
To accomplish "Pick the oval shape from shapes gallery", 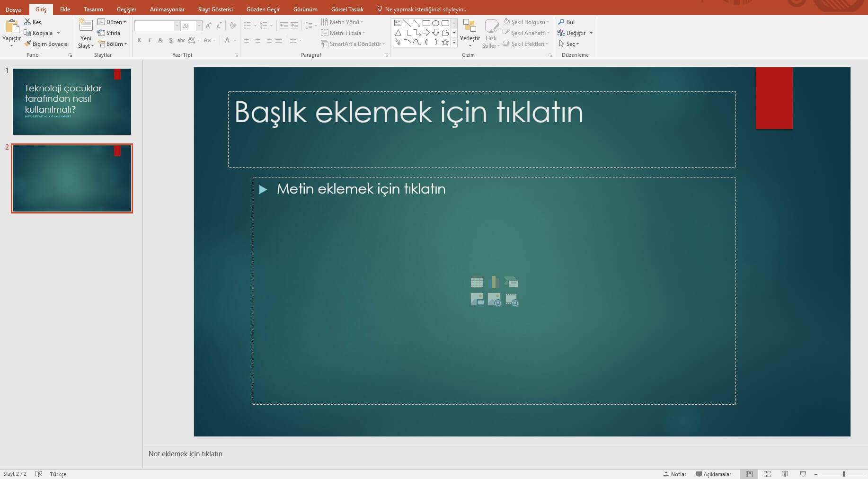I will tap(435, 23).
